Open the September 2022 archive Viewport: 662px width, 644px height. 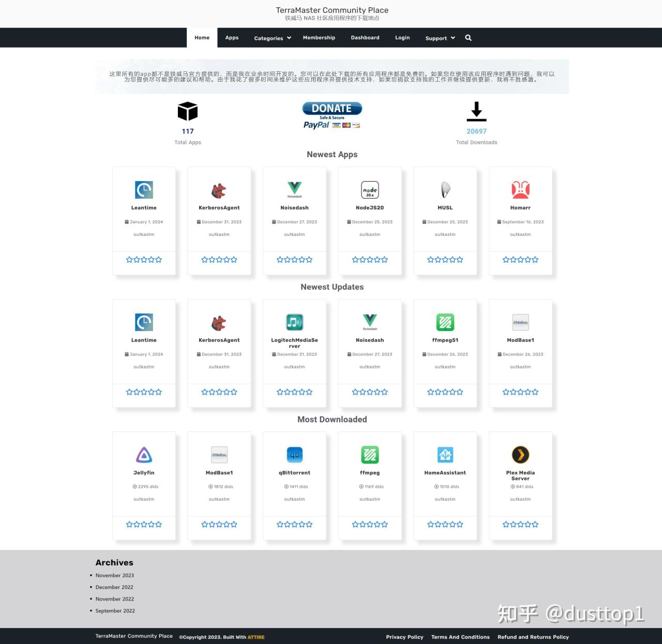coord(115,611)
